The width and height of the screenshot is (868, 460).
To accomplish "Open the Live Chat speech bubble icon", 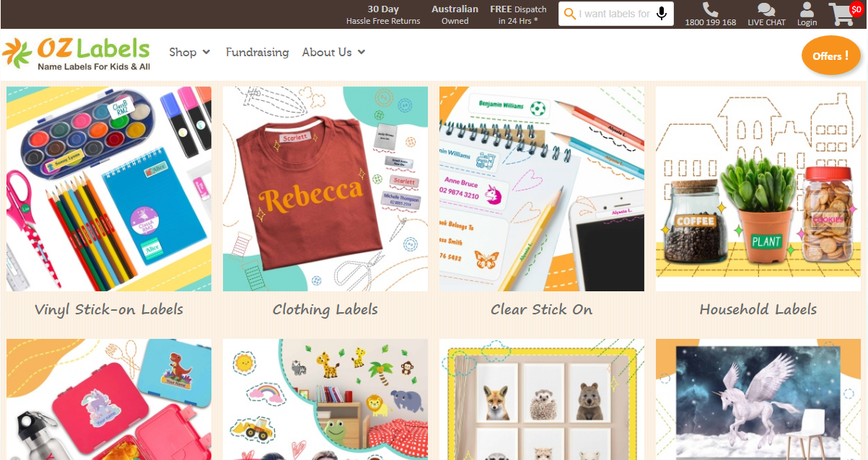I will (766, 9).
